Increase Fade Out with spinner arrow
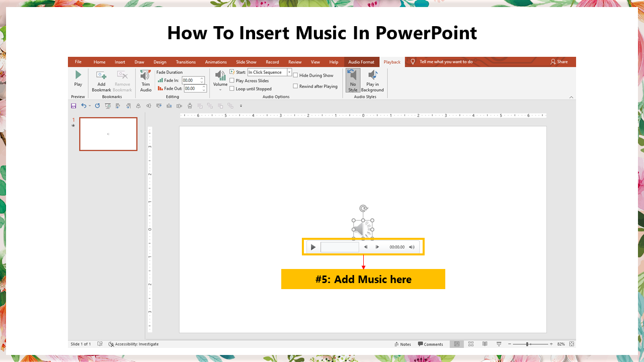Image resolution: width=644 pixels, height=362 pixels. 204,86
